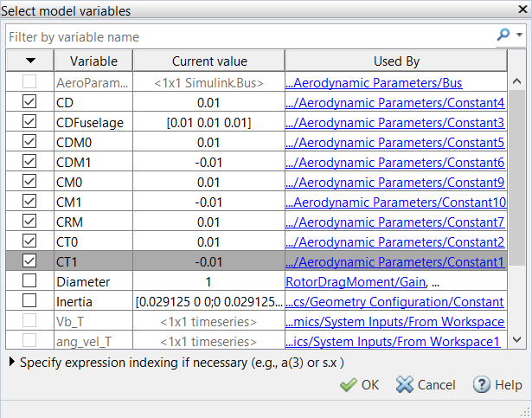532x418 pixels.
Task: Sort by the Current value column header
Action: tap(208, 61)
